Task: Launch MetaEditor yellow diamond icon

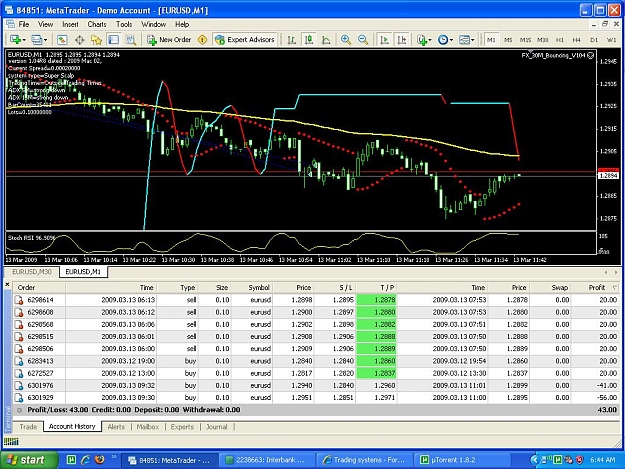Action: coord(202,40)
